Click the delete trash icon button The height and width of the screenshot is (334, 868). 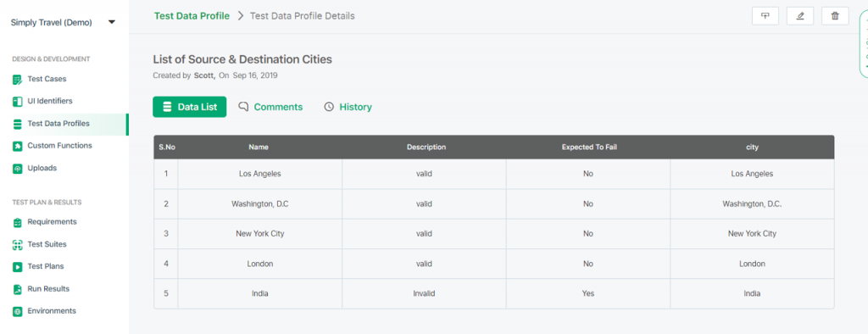[x=835, y=16]
